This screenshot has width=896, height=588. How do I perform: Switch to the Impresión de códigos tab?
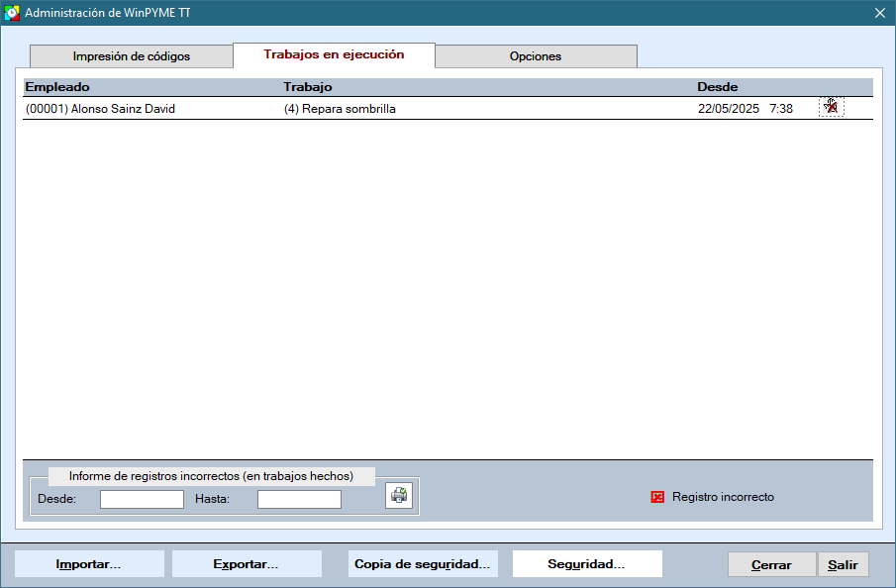pos(132,56)
